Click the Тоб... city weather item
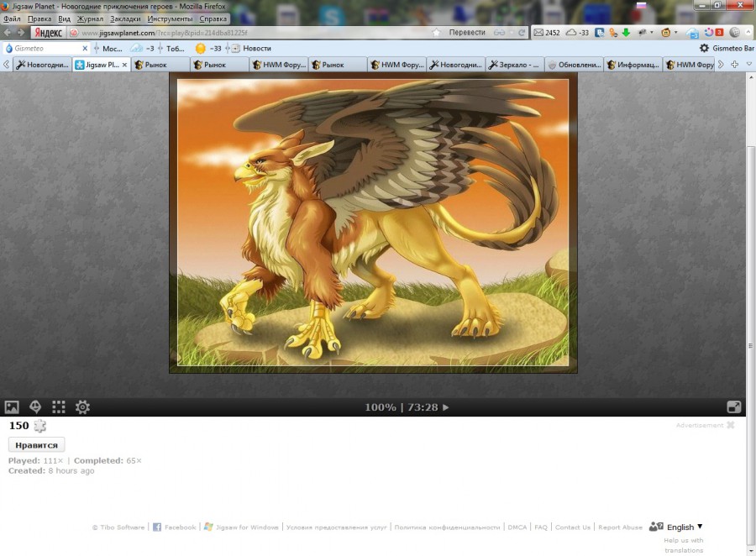The height and width of the screenshot is (556, 756). pyautogui.click(x=175, y=48)
